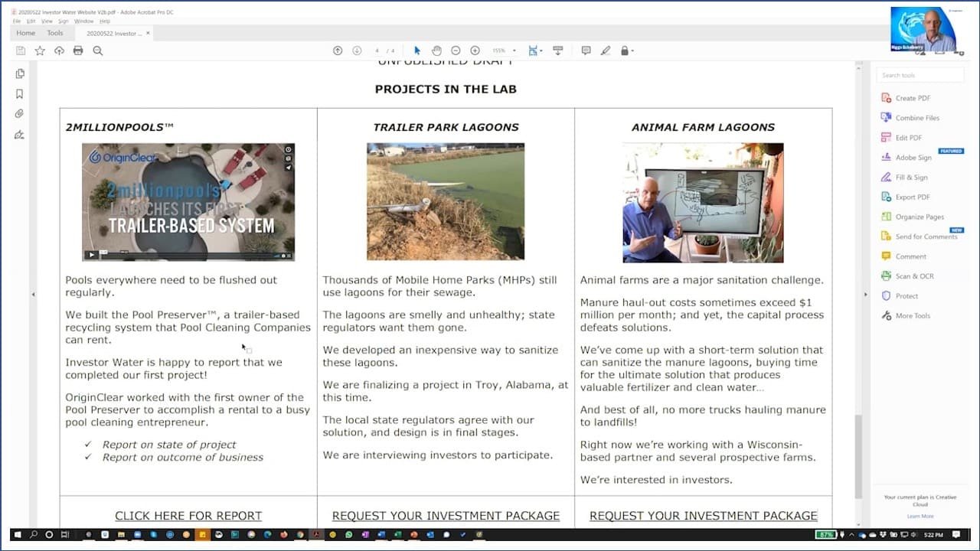Open the Edit PDF tool
The width and height of the screenshot is (980, 551).
pos(902,138)
